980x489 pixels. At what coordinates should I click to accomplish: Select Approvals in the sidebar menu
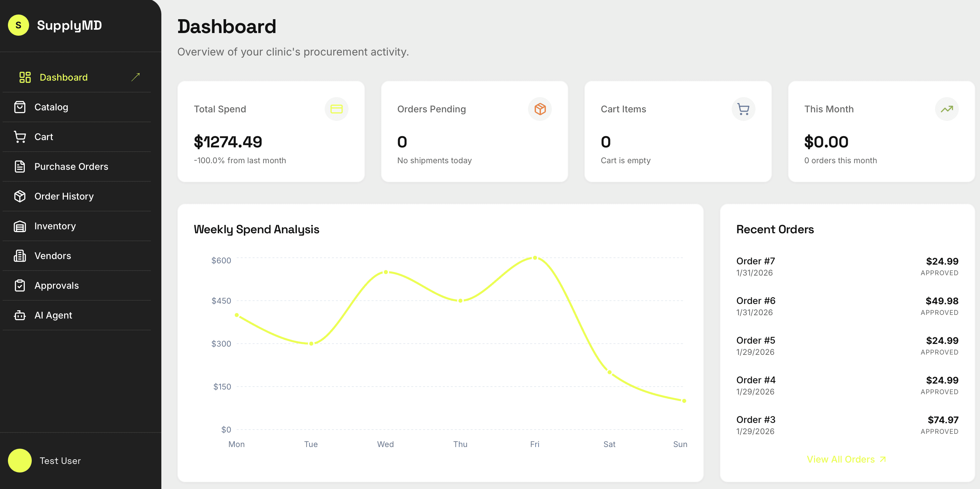tap(57, 285)
